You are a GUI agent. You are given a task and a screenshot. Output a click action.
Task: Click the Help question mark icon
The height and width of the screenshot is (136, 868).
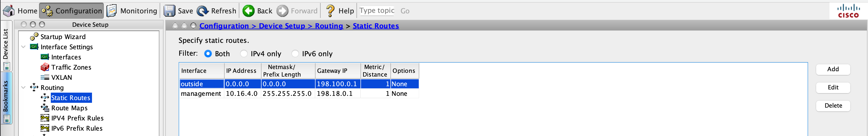(x=330, y=11)
